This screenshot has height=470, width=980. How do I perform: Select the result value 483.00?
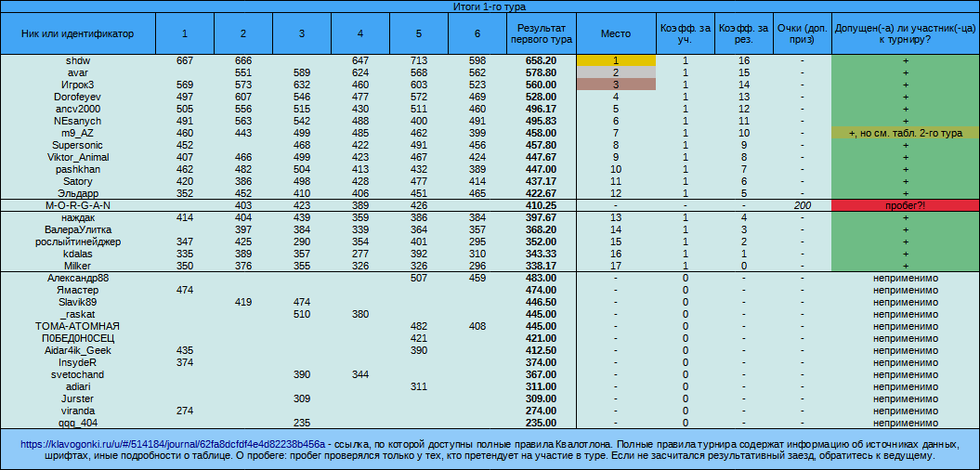pos(542,278)
